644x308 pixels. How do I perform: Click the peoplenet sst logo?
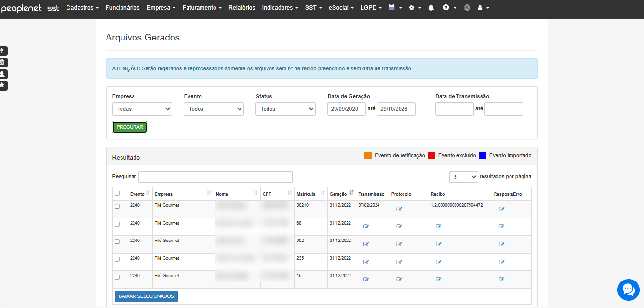[x=30, y=8]
